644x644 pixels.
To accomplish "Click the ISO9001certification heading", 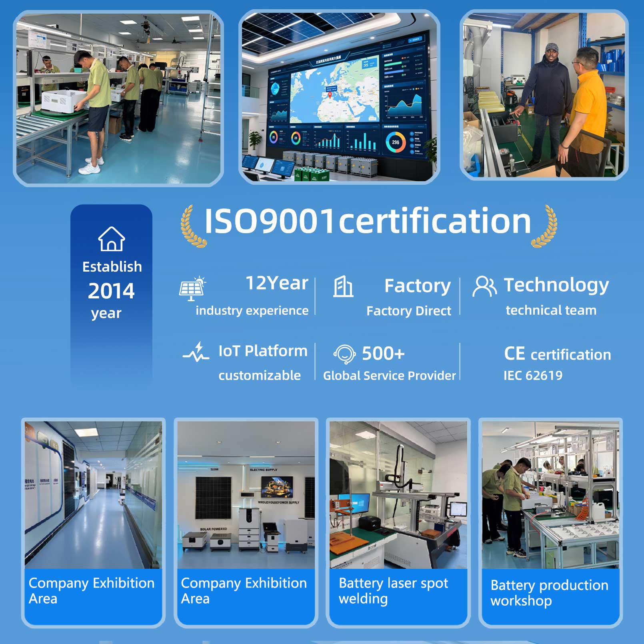I will (368, 221).
